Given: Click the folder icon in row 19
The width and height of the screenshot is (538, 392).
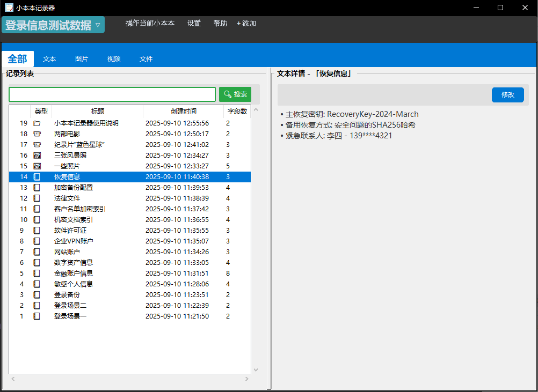Looking at the screenshot, I should point(37,123).
